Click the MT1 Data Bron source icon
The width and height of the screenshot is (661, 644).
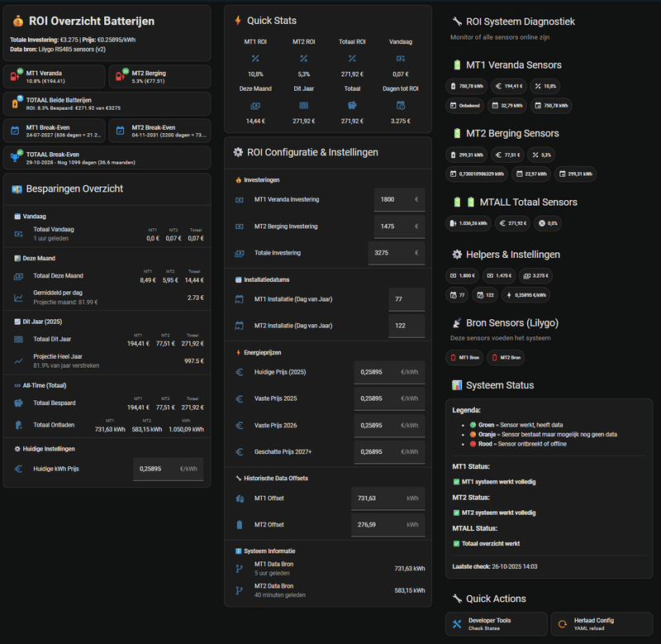tap(239, 569)
